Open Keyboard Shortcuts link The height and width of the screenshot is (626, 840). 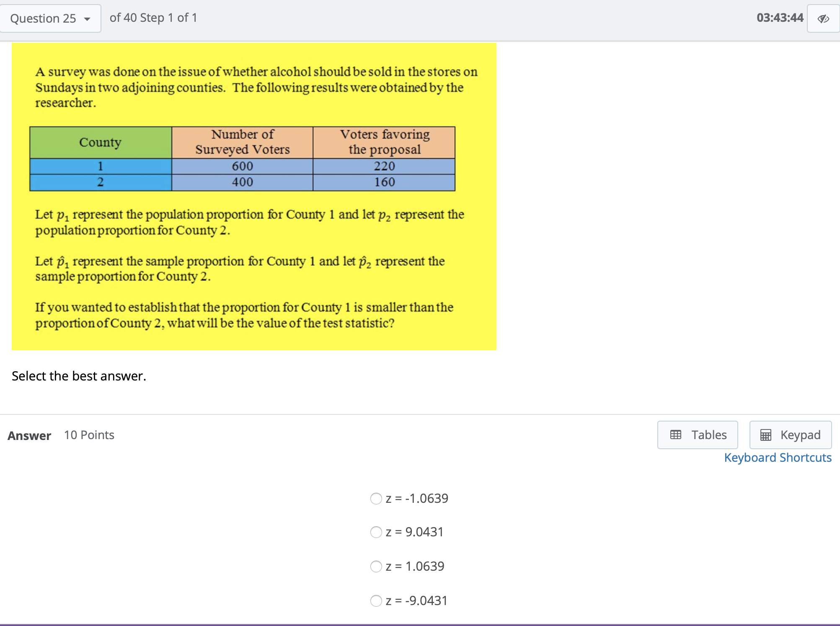coord(778,458)
